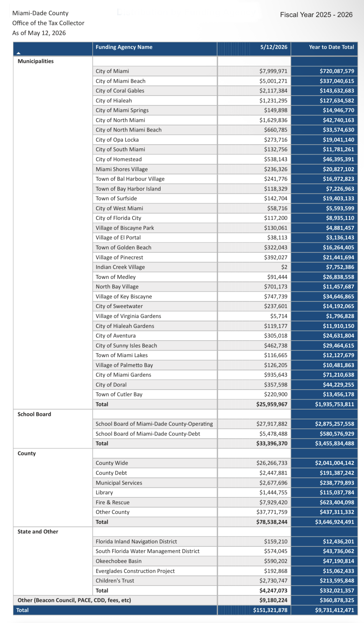Select the County Wide row name
This screenshot has height=623, width=364.
pos(112,463)
